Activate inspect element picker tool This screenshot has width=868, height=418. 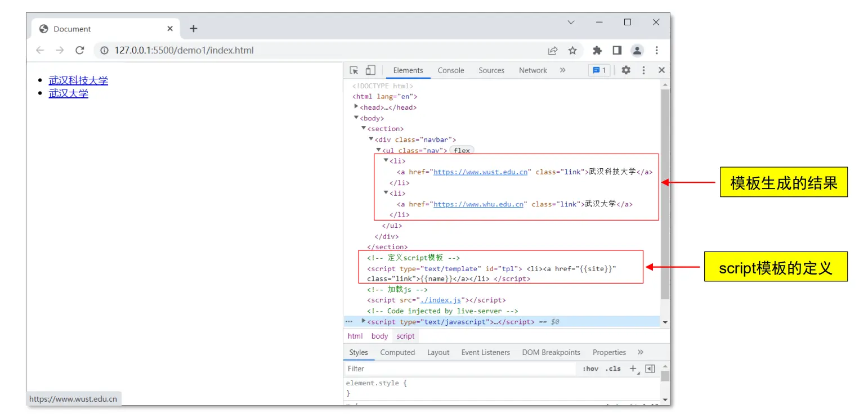354,70
